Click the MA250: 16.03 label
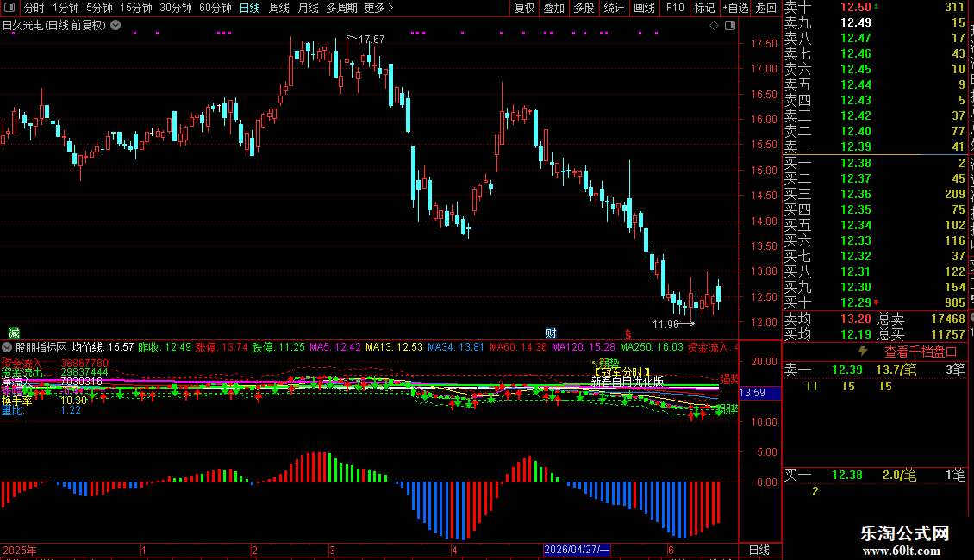The height and width of the screenshot is (560, 974). click(x=651, y=347)
